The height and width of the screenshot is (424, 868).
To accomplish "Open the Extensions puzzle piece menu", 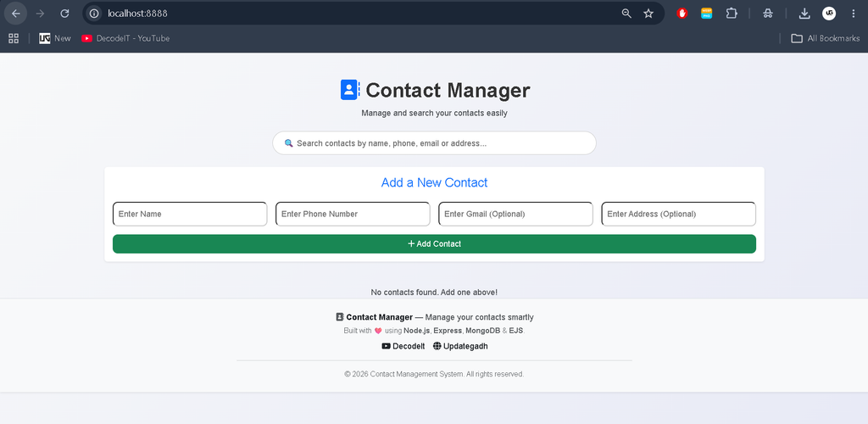I will [732, 14].
